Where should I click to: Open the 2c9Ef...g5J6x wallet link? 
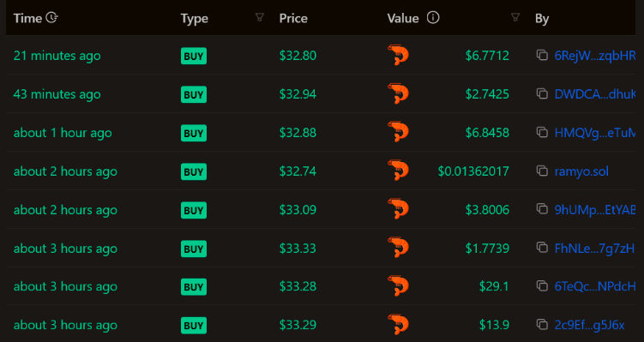tap(589, 325)
